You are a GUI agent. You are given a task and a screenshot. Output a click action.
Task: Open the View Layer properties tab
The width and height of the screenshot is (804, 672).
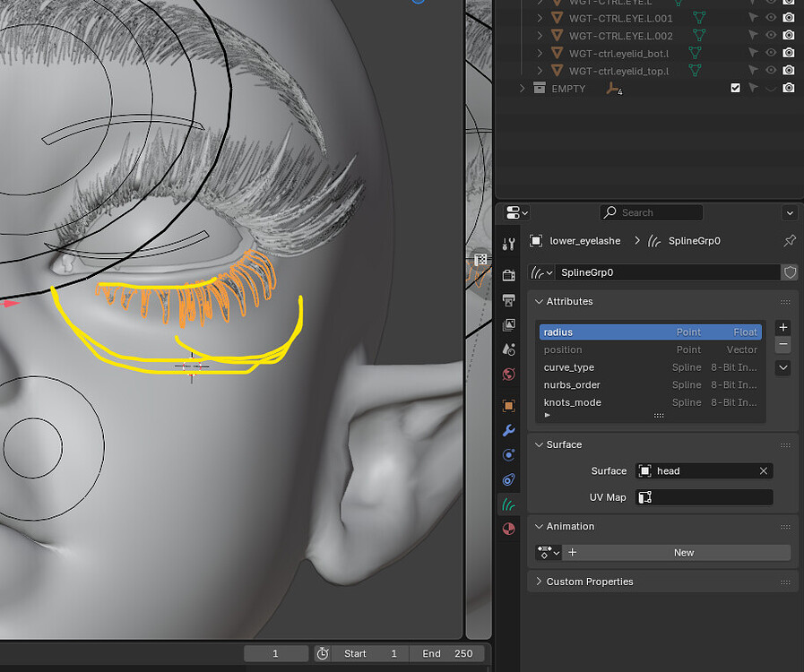(x=508, y=324)
